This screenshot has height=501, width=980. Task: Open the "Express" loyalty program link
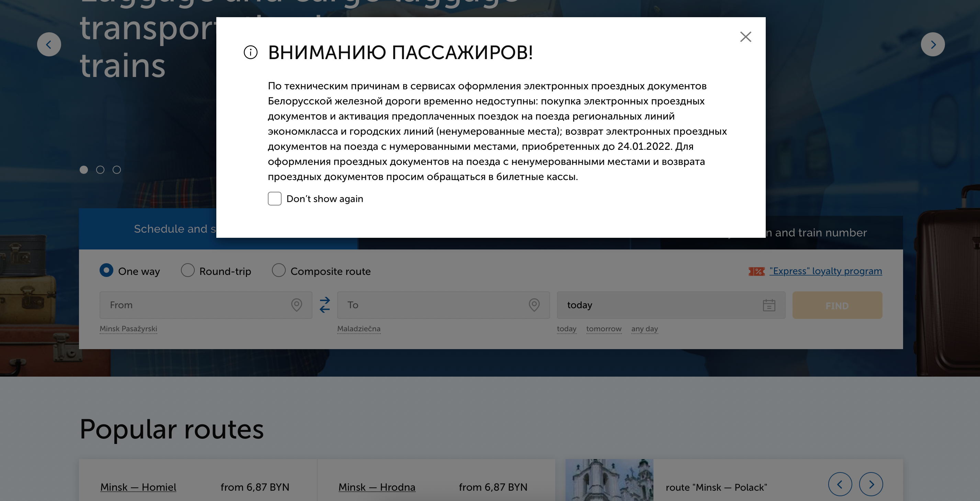click(x=825, y=271)
